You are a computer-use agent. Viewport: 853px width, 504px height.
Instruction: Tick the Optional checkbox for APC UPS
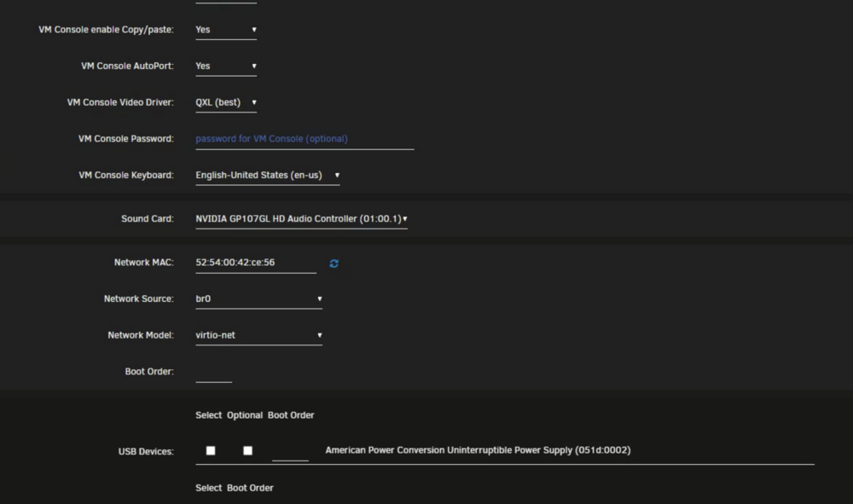tap(247, 450)
